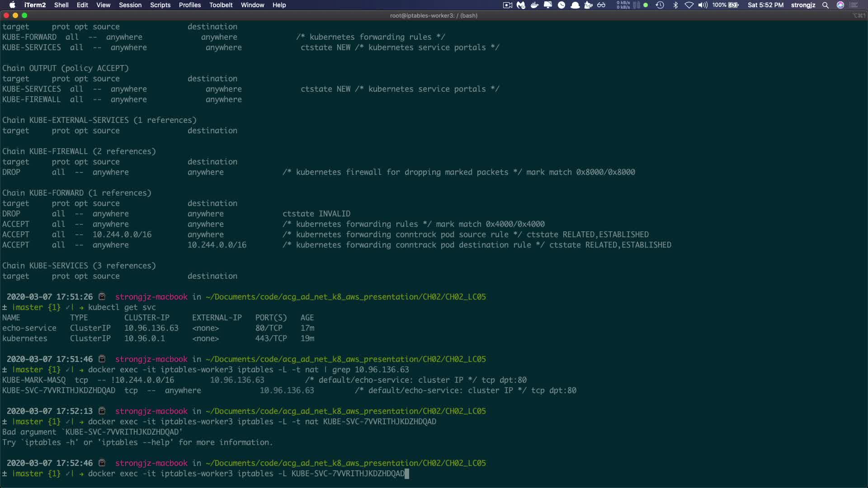Open the volume control icon

(x=703, y=5)
